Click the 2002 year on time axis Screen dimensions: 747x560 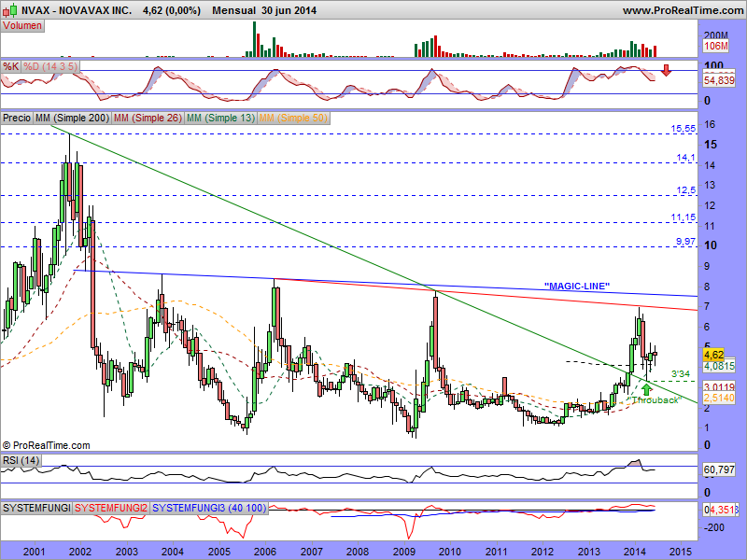tap(80, 552)
